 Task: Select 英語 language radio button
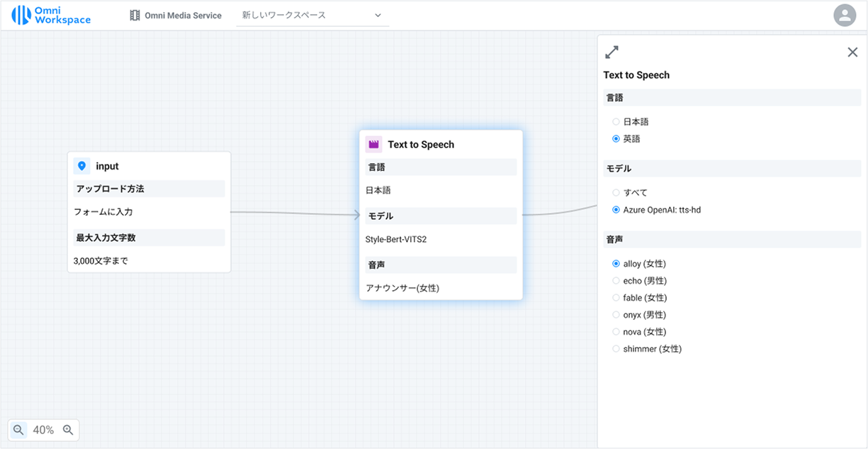[x=616, y=139]
